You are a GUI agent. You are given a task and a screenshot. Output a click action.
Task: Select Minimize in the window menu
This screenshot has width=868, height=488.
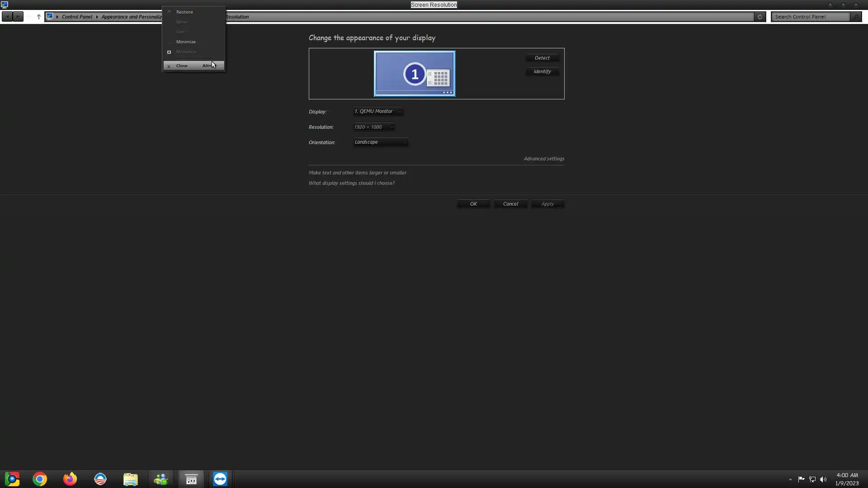coord(186,42)
